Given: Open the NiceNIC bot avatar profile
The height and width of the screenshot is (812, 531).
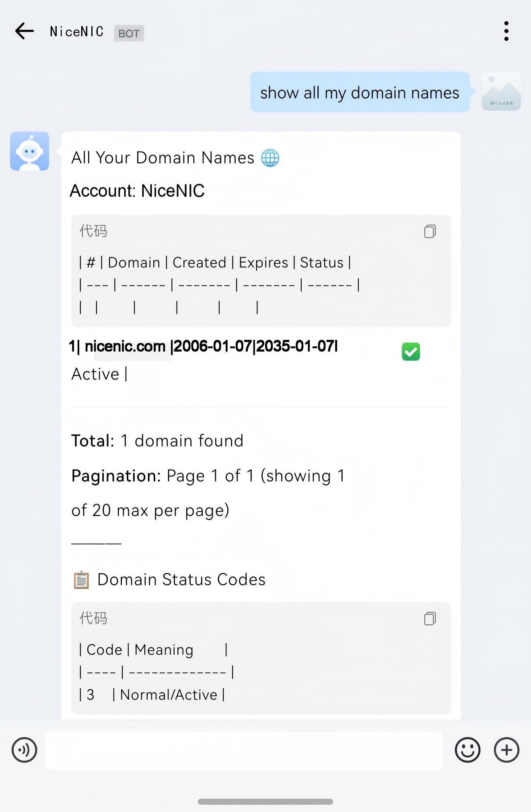Looking at the screenshot, I should (x=29, y=151).
